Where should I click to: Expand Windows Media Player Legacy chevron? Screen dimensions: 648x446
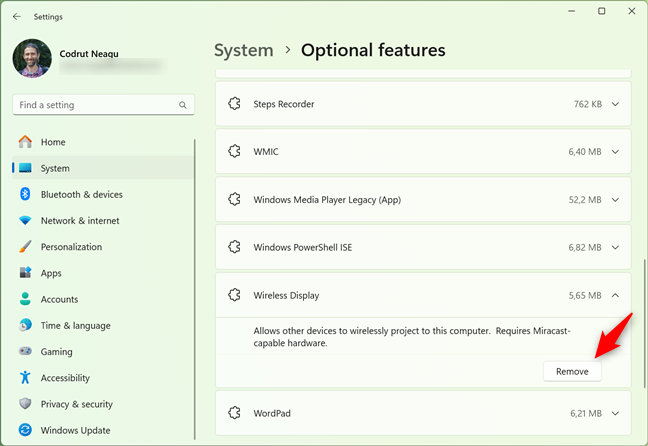(x=615, y=200)
